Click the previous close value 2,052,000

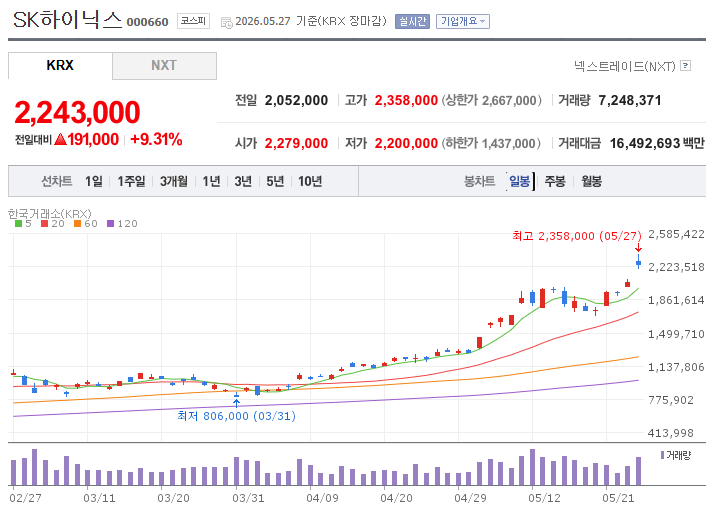296,100
